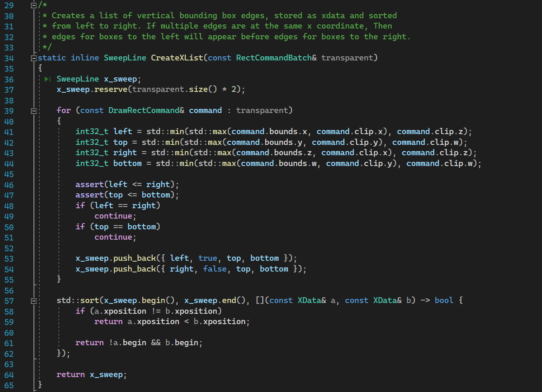542x392 pixels.
Task: Click the 'top' variable declaration on line 42
Action: pos(120,142)
